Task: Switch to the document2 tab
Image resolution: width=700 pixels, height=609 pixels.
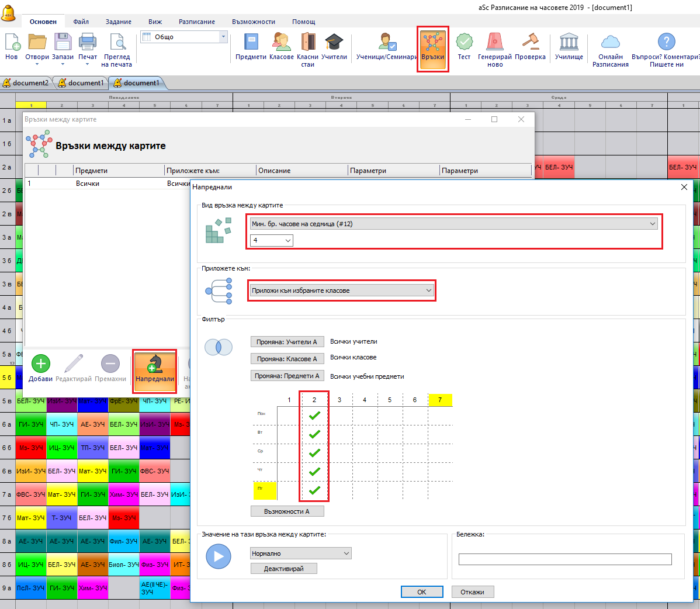Action: click(27, 83)
